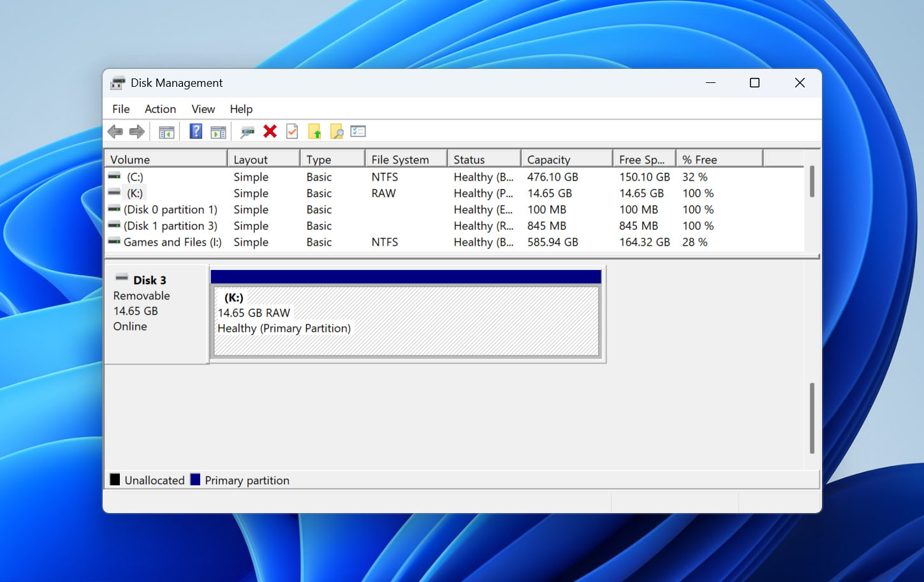Click the blue Primary partition legend swatch
Image resolution: width=924 pixels, height=582 pixels.
[195, 479]
